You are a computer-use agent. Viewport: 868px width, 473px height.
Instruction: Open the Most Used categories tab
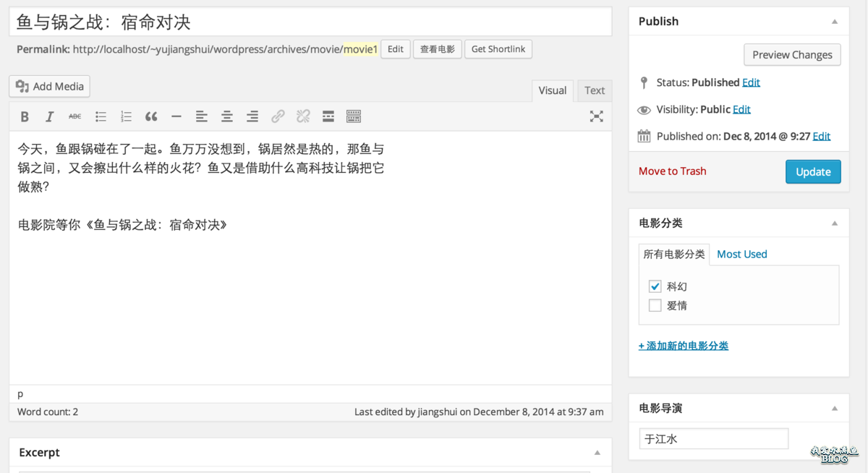click(741, 254)
